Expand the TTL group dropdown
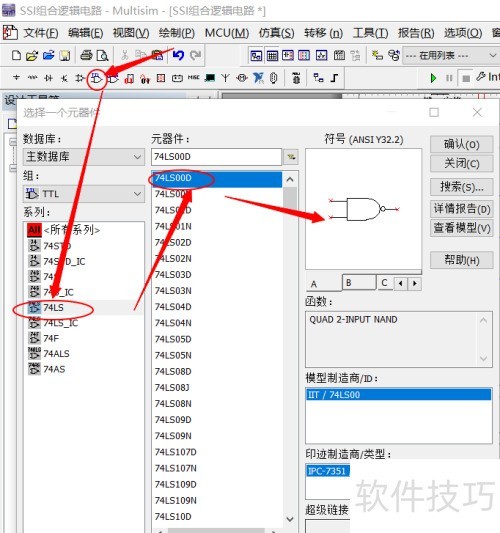500x533 pixels. (x=84, y=194)
